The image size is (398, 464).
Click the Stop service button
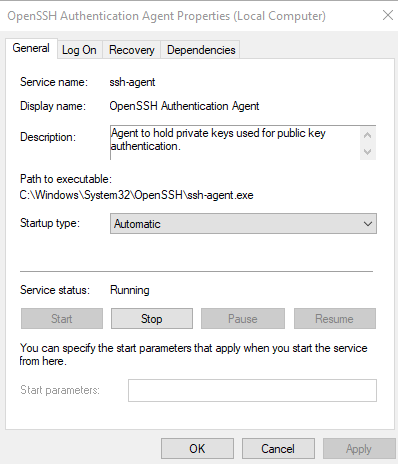pyautogui.click(x=152, y=319)
